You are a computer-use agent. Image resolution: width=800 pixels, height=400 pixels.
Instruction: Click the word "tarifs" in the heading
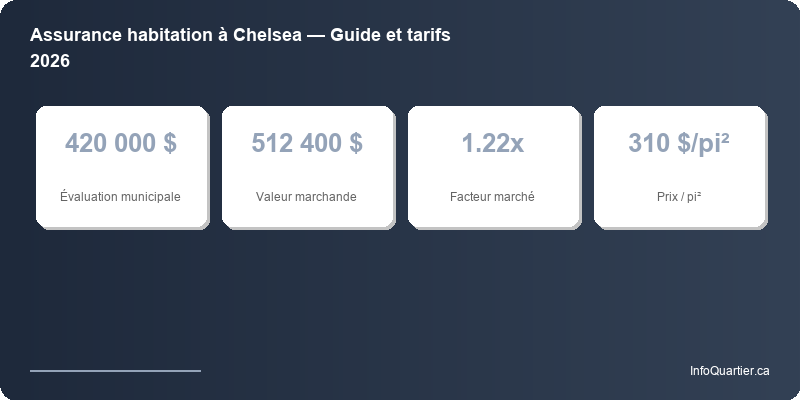(427, 35)
